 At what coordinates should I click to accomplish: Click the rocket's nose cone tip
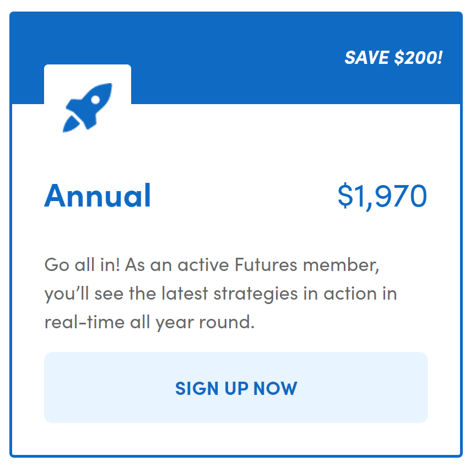109,86
